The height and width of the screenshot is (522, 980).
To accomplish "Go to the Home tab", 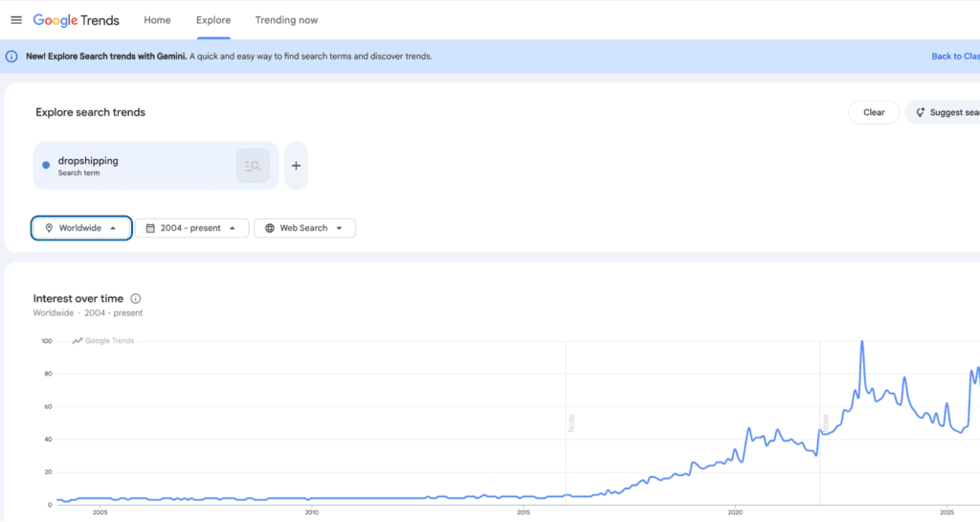I will point(158,20).
